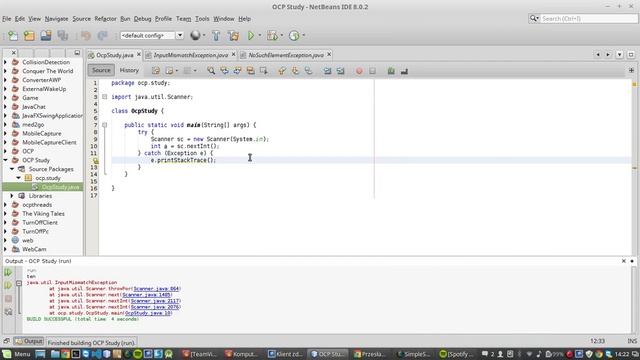Viewport: 640px width, 360px height.
Task: Click the Toggle Highlight Search editor icon
Action: tap(251, 71)
